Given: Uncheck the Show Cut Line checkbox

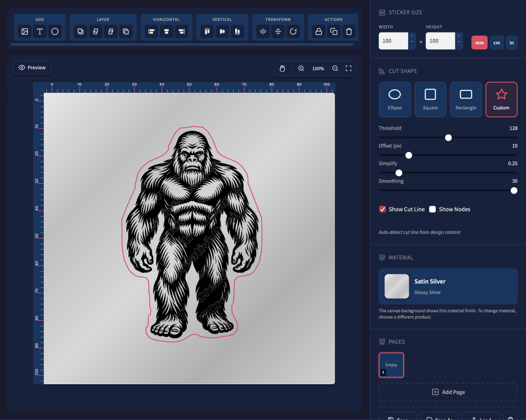Looking at the screenshot, I should coord(382,209).
